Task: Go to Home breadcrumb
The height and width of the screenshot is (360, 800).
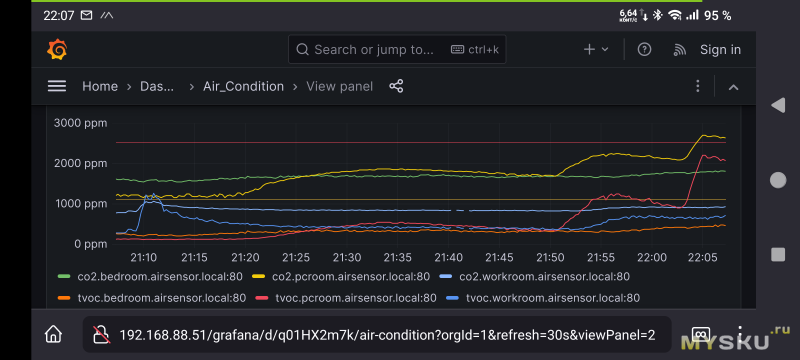Action: click(x=100, y=86)
